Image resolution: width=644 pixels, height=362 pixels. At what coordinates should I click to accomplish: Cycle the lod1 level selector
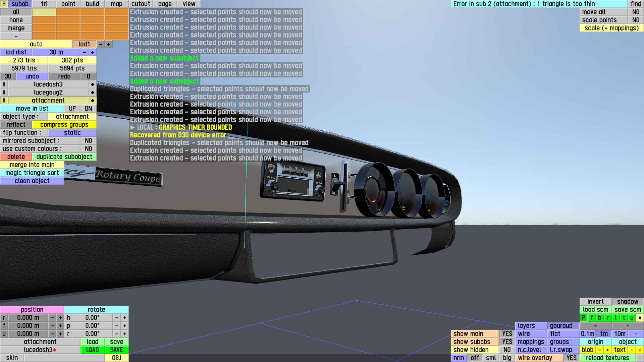(84, 44)
